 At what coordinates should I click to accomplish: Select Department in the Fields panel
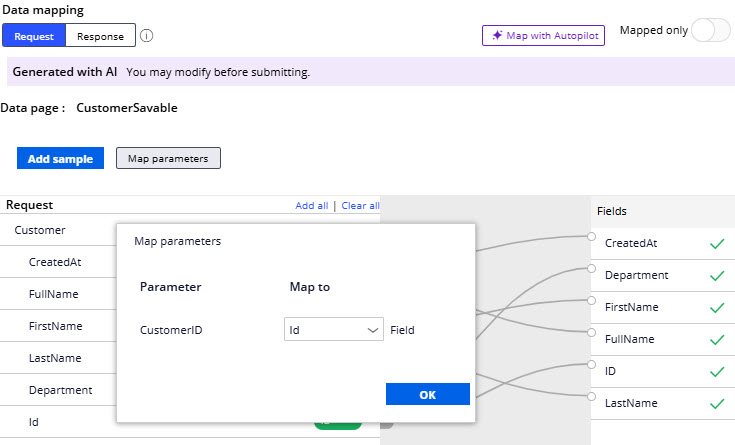[637, 275]
